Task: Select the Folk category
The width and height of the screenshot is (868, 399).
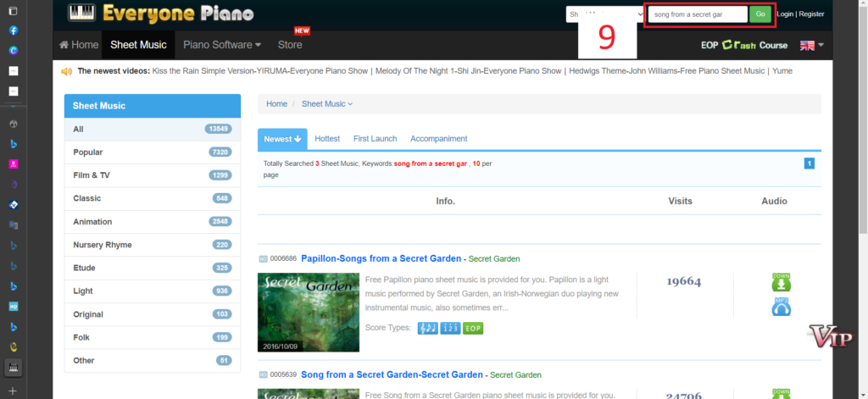Action: [153, 337]
